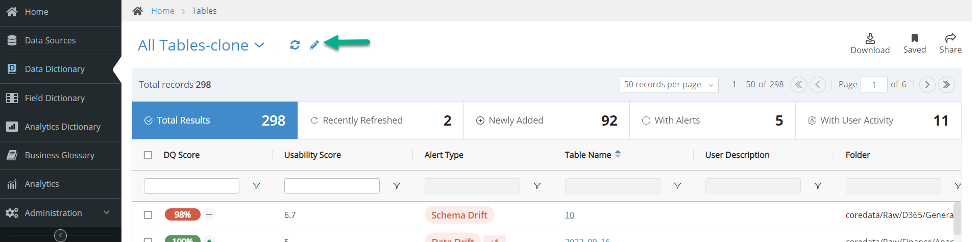Image resolution: width=980 pixels, height=242 pixels.
Task: Go to the first page
Action: click(x=799, y=85)
